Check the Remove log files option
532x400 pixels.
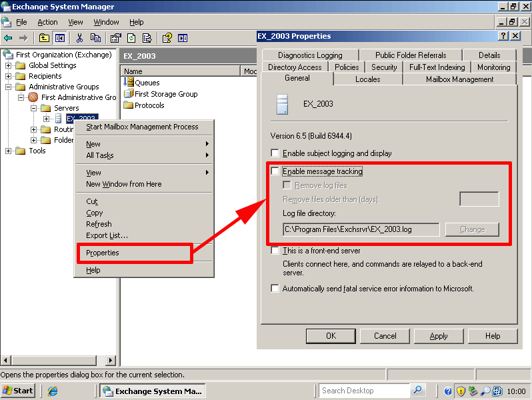coord(287,185)
